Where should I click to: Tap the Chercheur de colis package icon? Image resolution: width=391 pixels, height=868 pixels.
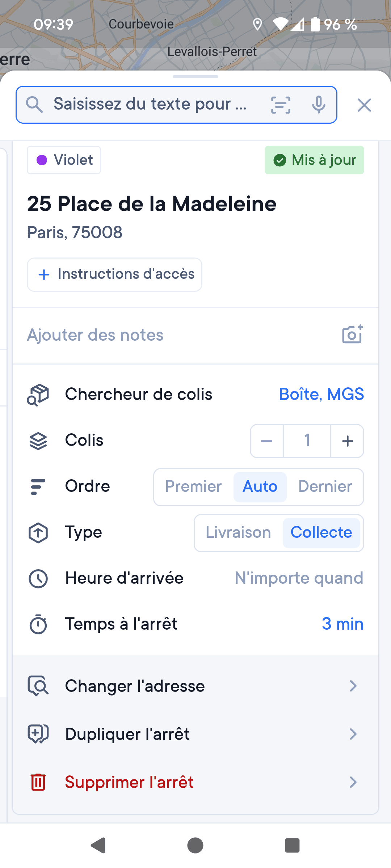point(38,395)
